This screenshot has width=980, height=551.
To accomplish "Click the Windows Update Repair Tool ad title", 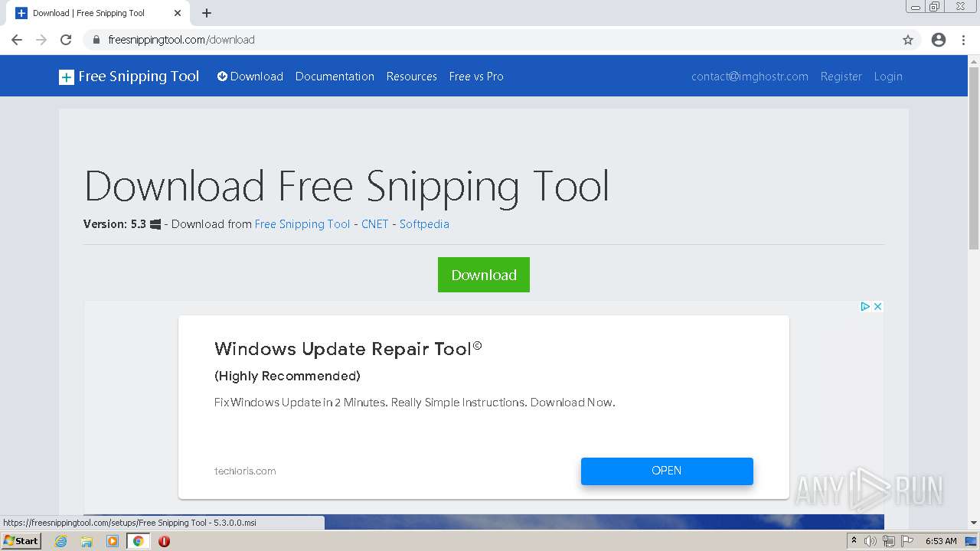I will [x=348, y=349].
